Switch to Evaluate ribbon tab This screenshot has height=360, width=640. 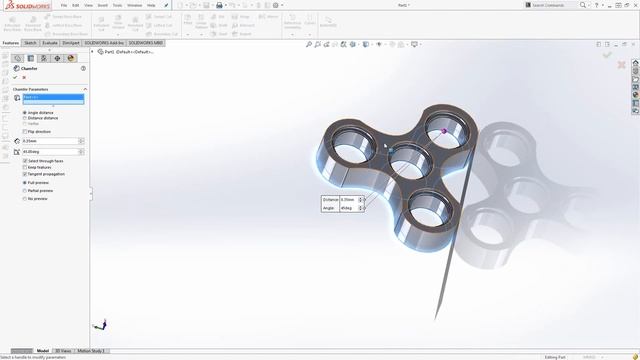(50, 43)
